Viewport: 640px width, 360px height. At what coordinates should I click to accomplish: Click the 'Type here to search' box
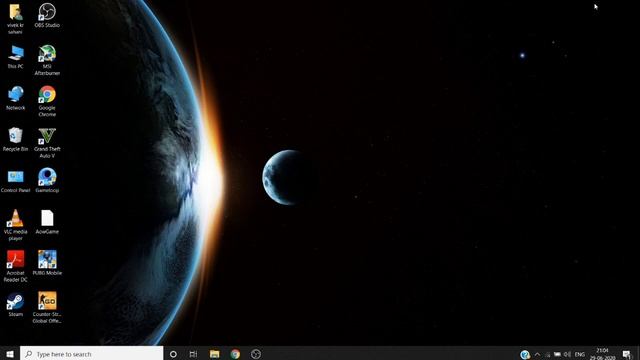pos(91,353)
